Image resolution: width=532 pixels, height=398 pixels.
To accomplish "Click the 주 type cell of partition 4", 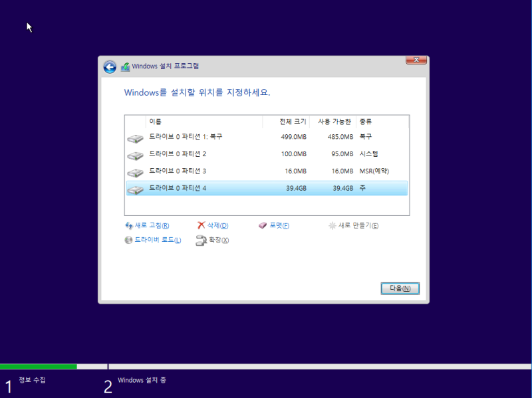I will (x=362, y=188).
